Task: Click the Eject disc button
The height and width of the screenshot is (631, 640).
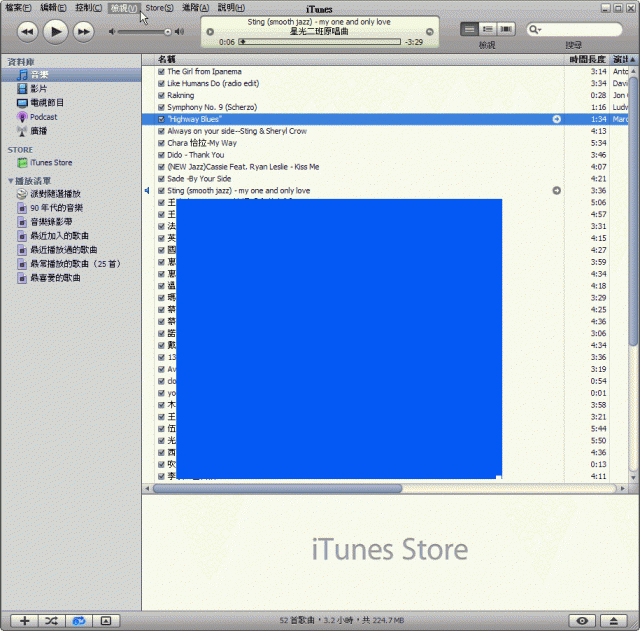Action: point(613,620)
